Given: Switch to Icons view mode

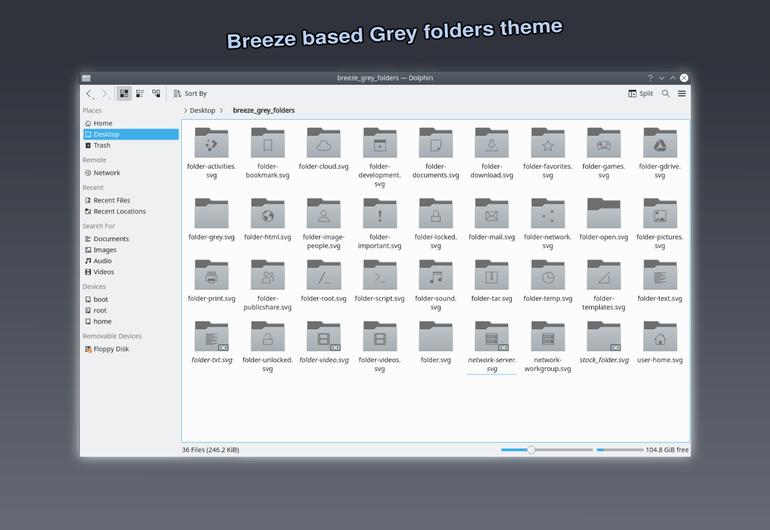Looking at the screenshot, I should 124,93.
